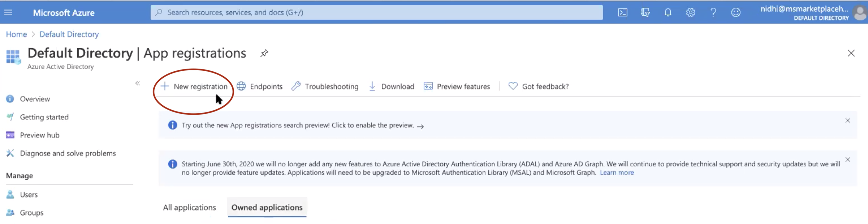Open Groups under Manage
The width and height of the screenshot is (868, 224).
(31, 213)
